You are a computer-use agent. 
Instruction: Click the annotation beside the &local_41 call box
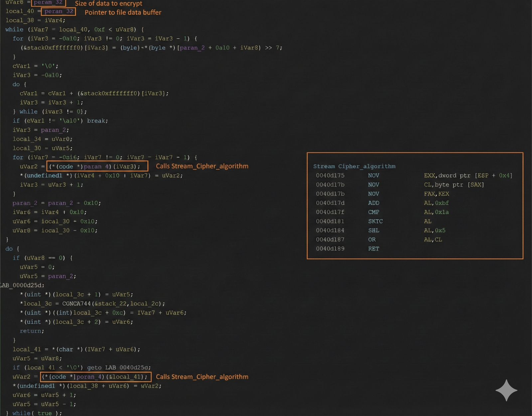202,377
